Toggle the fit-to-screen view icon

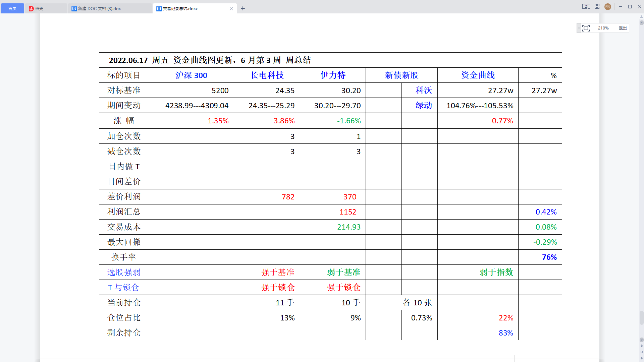click(x=586, y=28)
